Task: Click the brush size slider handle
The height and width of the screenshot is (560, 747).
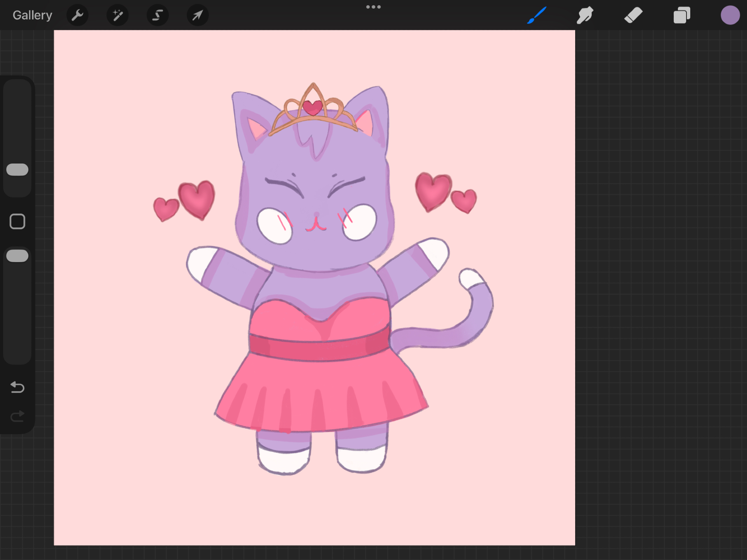Action: [x=18, y=169]
